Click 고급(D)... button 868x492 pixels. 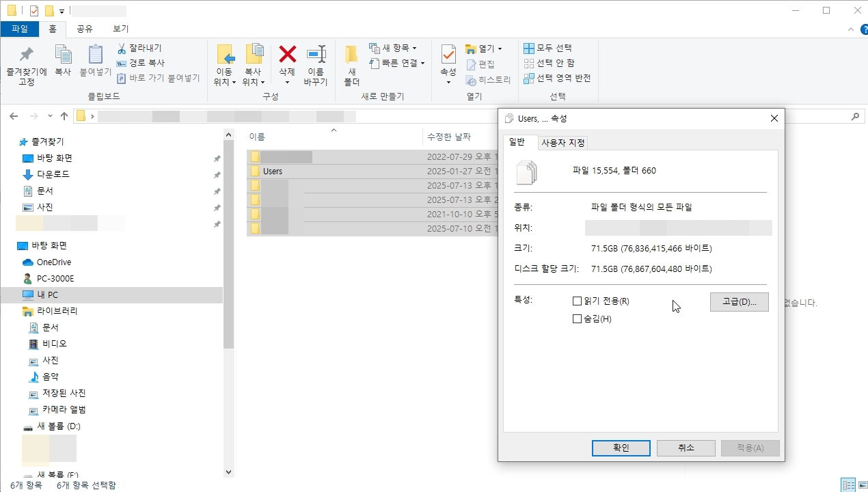point(740,302)
